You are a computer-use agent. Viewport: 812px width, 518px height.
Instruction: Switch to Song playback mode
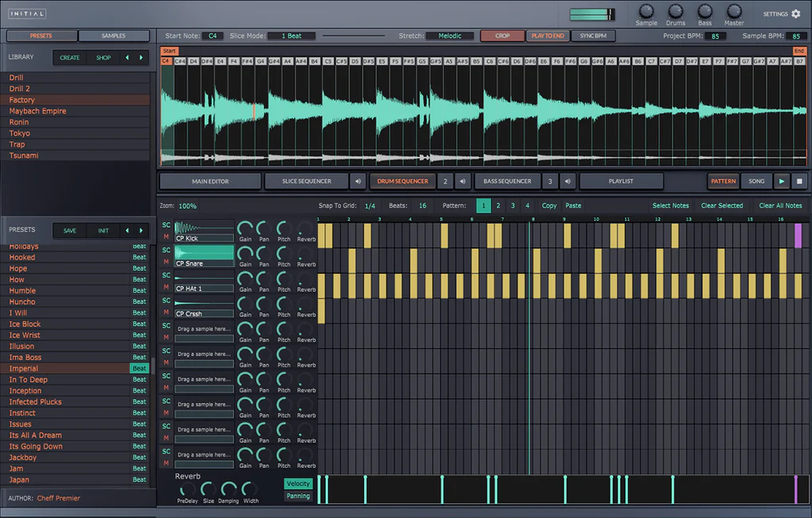756,182
